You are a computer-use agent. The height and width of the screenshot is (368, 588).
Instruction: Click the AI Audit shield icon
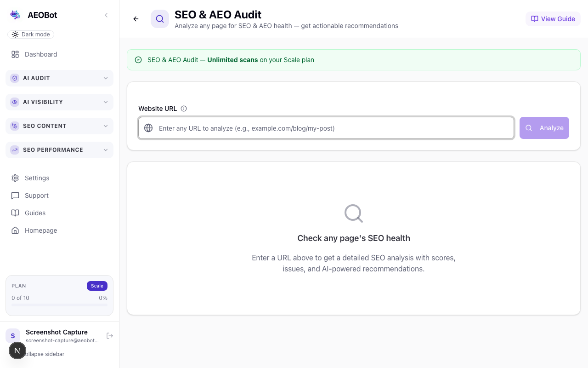[x=15, y=78]
